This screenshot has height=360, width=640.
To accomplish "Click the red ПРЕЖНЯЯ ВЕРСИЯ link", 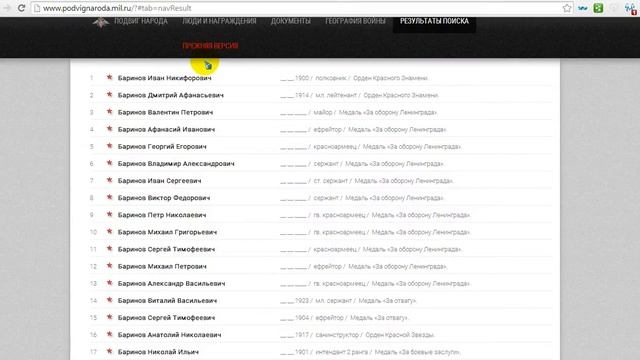I will click(210, 46).
